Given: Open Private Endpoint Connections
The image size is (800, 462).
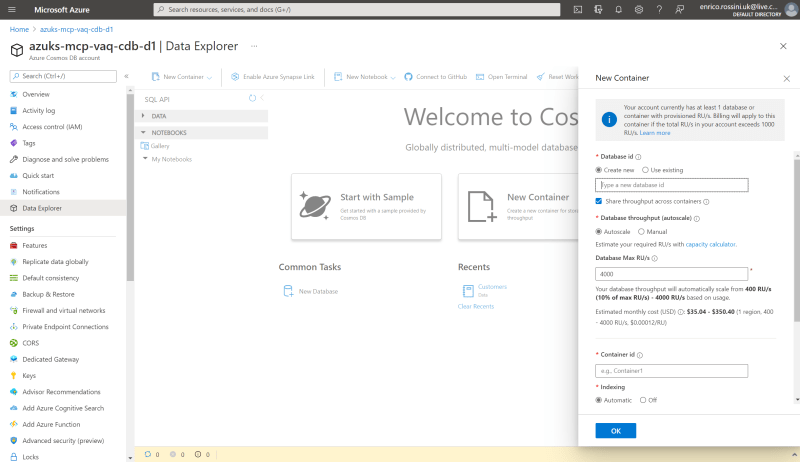Looking at the screenshot, I should point(63,327).
